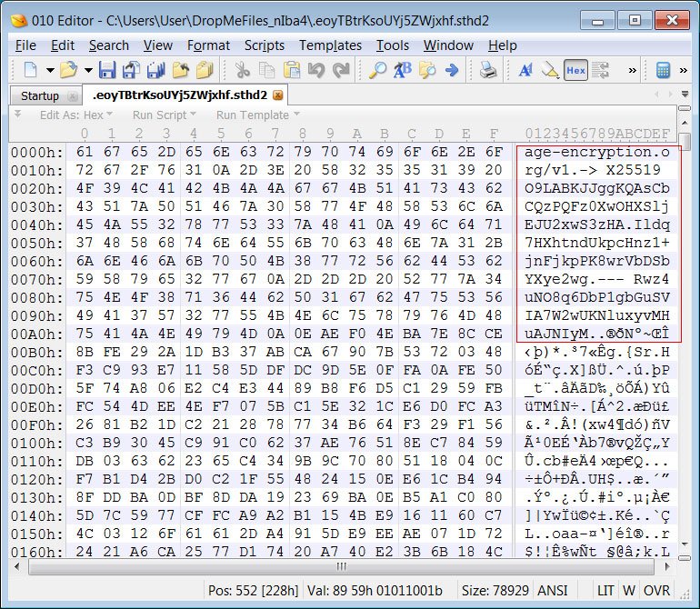Open the Templates menu
This screenshot has height=609, width=700.
tap(330, 45)
